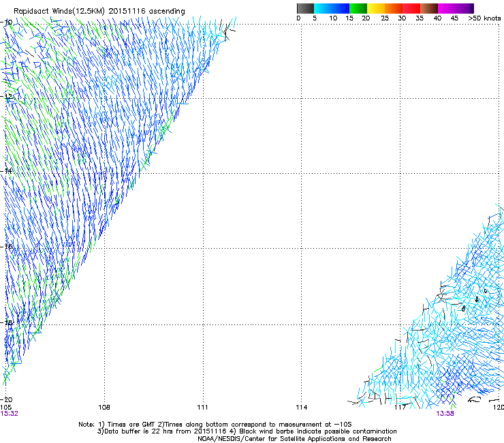Pick the red 30-35 knots legend swatch
Viewport: 504px width, 443px height.
click(411, 8)
